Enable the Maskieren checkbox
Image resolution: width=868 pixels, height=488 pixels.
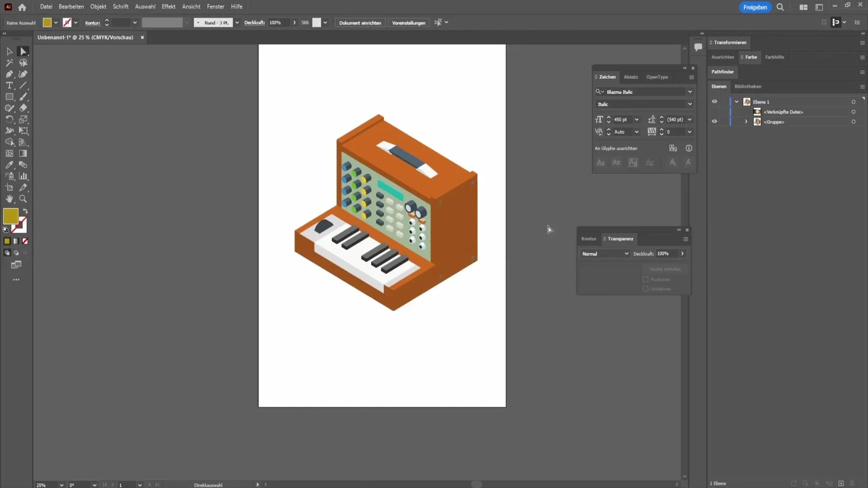point(646,279)
